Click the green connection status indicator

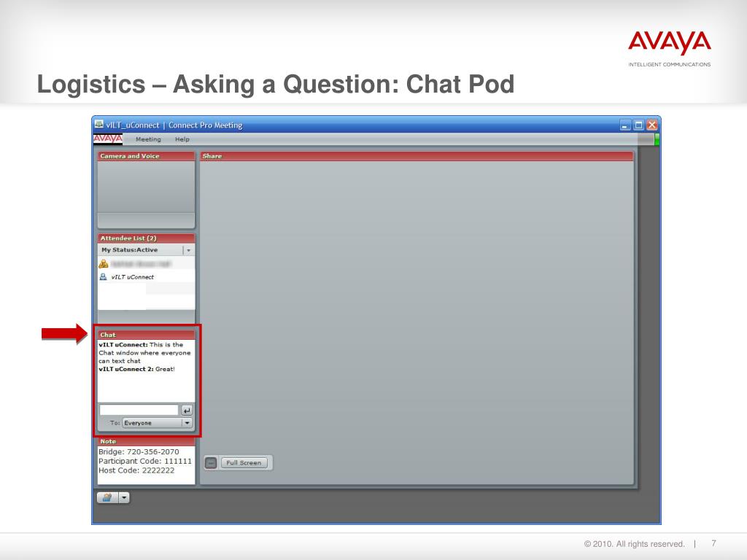[x=657, y=139]
